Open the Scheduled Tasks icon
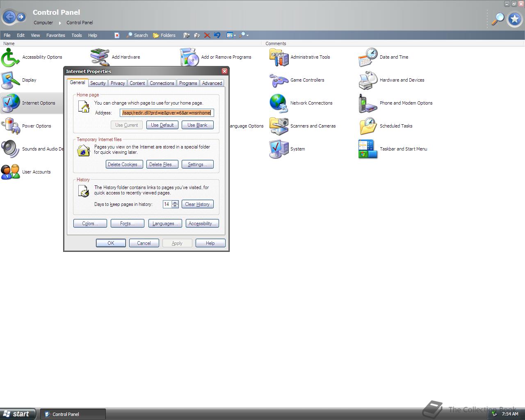This screenshot has height=420, width=525. point(368,126)
